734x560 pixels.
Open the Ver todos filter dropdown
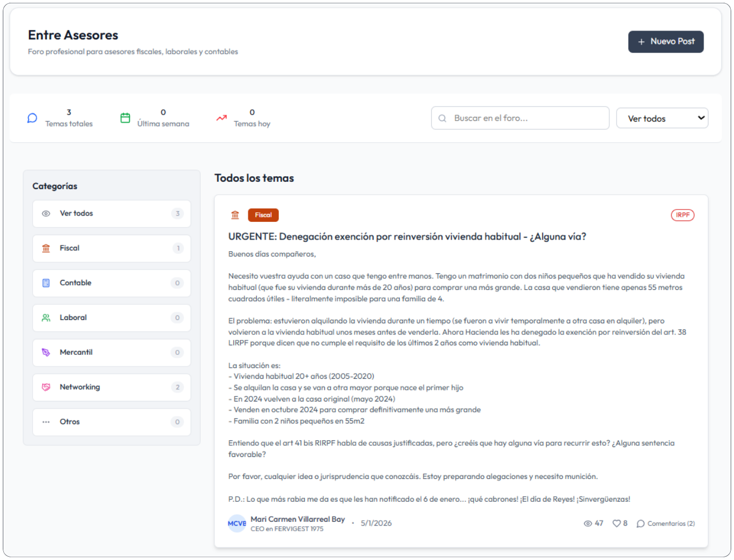click(662, 118)
